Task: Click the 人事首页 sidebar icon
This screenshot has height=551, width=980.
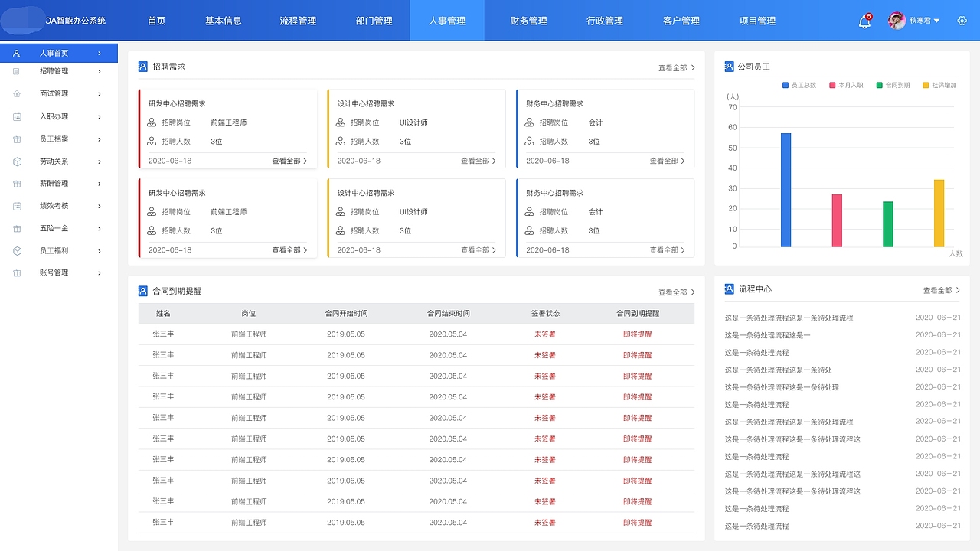Action: pos(17,54)
